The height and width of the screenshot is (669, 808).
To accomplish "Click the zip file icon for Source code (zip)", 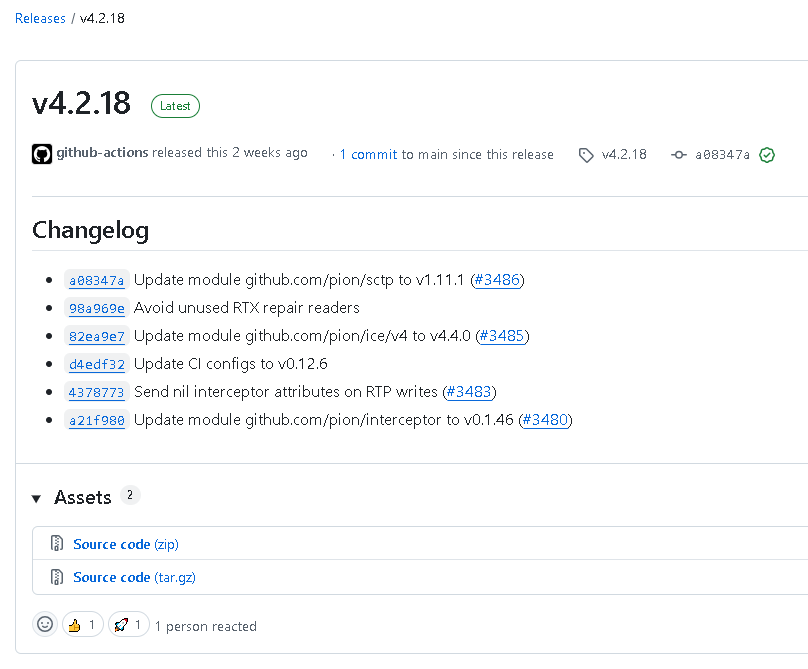I will tap(57, 544).
